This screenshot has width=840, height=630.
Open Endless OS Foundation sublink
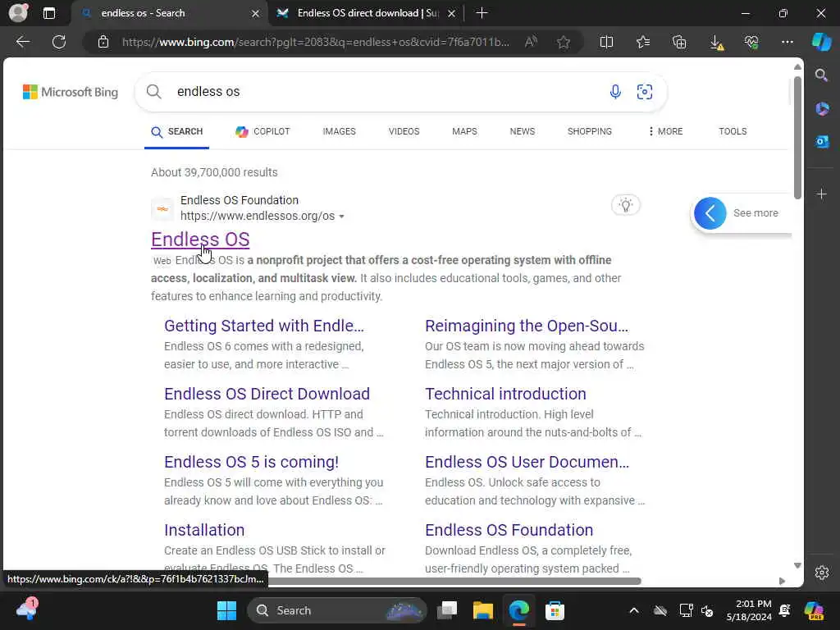(509, 530)
